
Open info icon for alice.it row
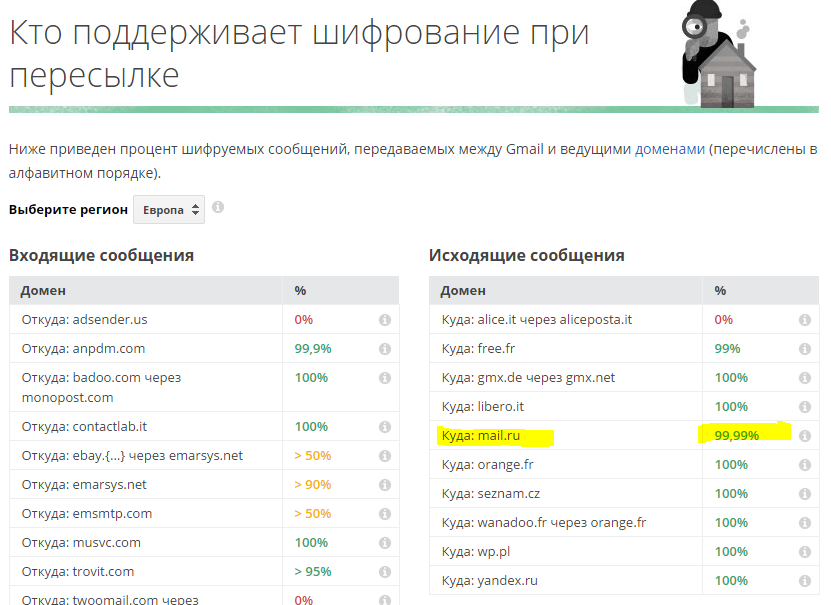805,320
